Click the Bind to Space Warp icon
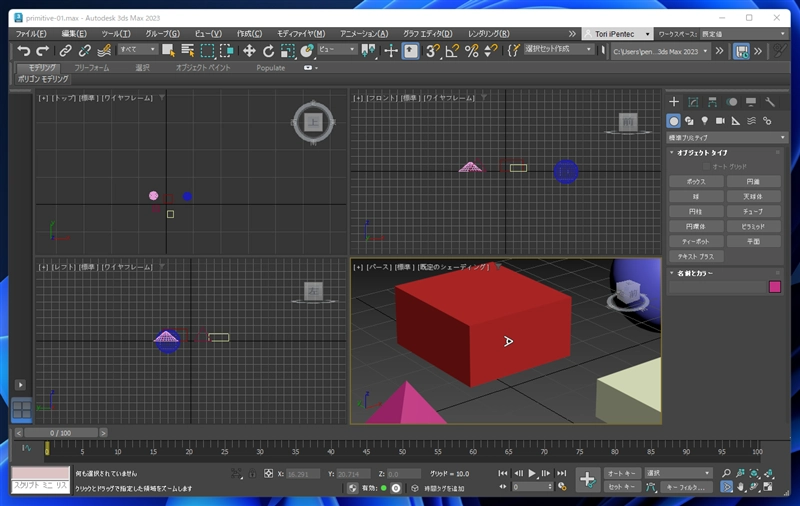 coord(104,50)
